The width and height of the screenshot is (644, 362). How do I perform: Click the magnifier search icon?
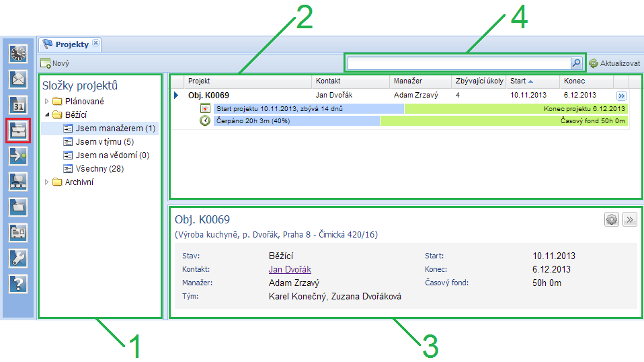pyautogui.click(x=576, y=63)
